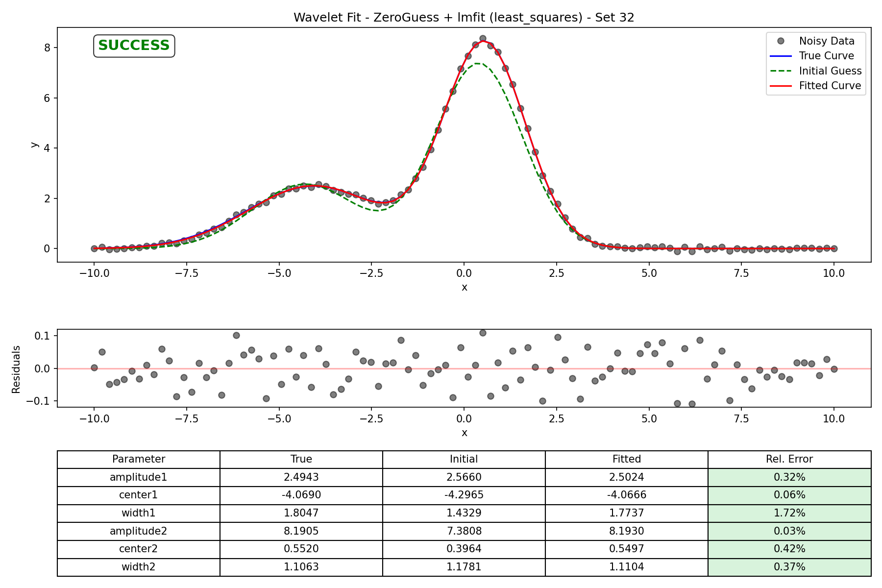882x588 pixels.
Task: Select the amplitude1 row label
Action: (139, 477)
